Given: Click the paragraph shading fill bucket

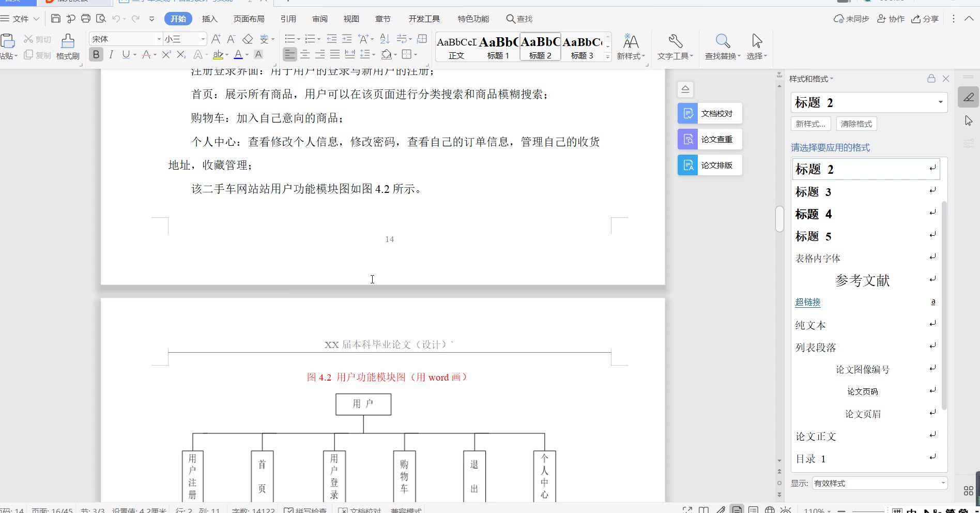Looking at the screenshot, I should click(387, 54).
